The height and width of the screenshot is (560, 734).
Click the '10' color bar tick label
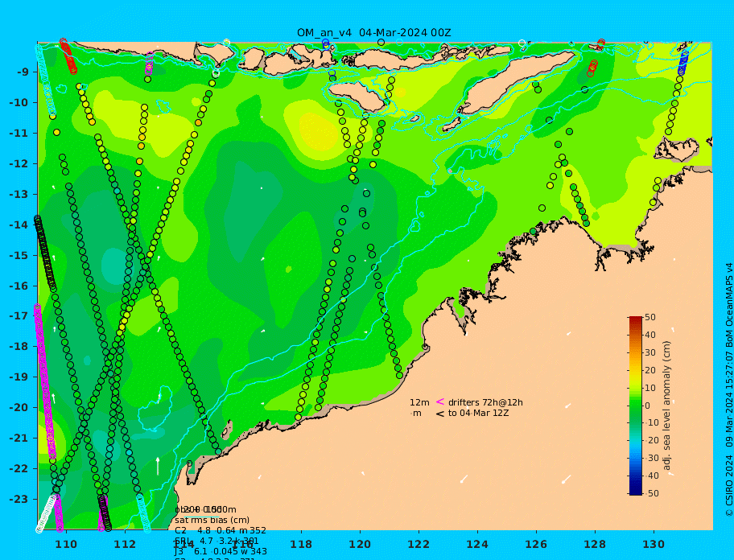click(650, 388)
